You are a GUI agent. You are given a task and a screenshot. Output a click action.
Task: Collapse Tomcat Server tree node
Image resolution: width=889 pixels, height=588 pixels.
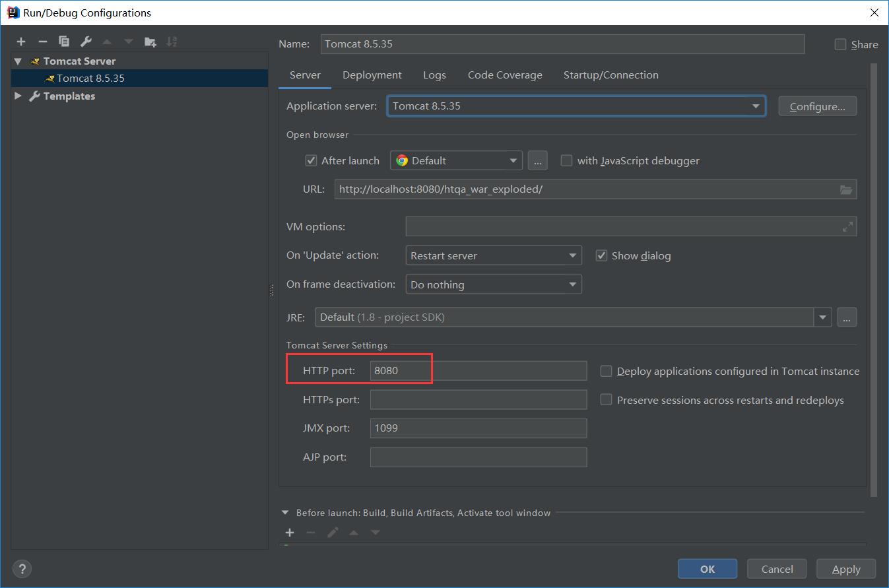click(x=18, y=61)
